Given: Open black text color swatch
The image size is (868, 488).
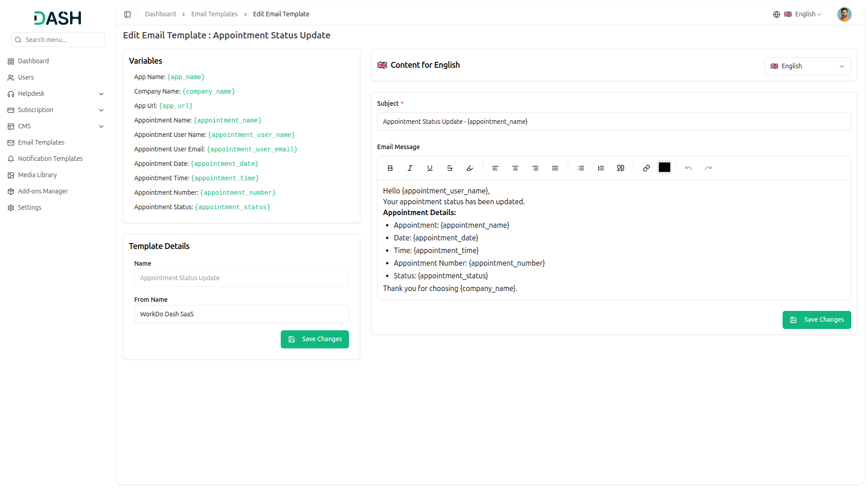Looking at the screenshot, I should (665, 167).
